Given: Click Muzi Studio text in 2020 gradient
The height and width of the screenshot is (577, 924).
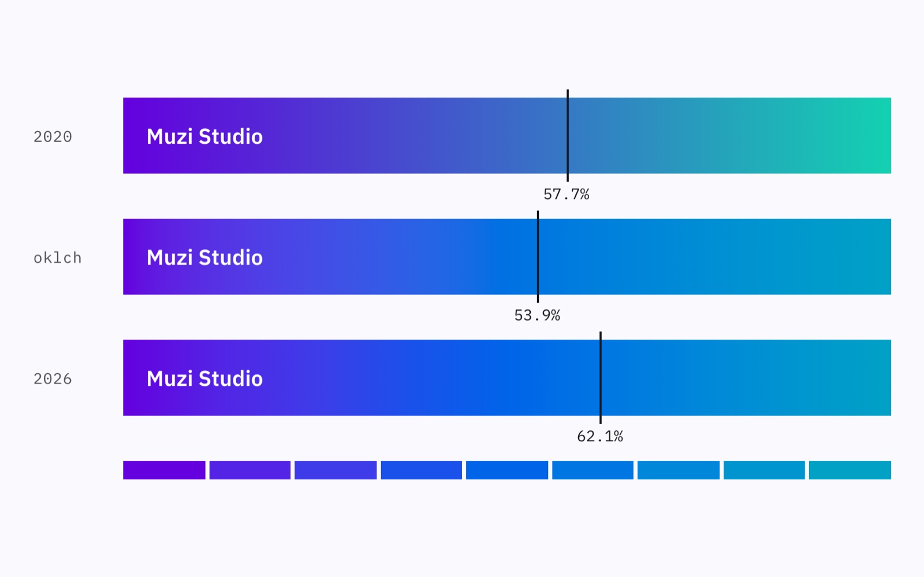Looking at the screenshot, I should 205,137.
